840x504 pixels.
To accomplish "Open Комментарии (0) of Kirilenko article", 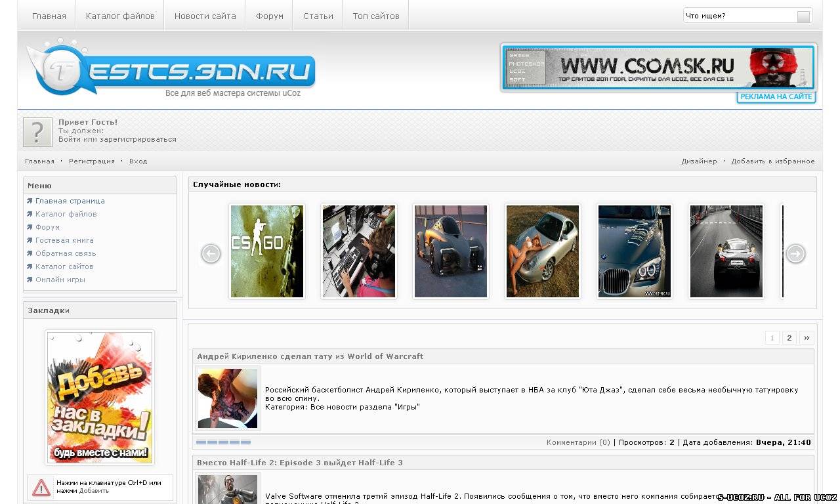I will (x=578, y=442).
